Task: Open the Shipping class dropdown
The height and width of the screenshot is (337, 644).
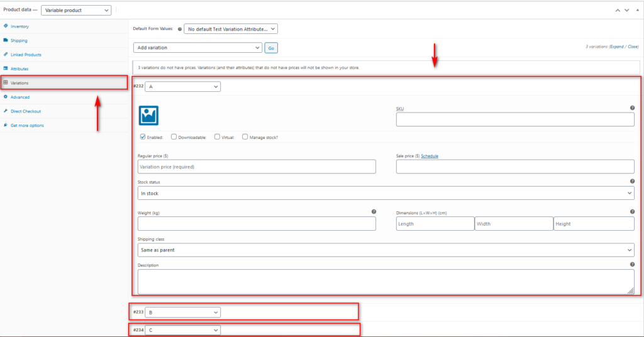Action: click(386, 250)
